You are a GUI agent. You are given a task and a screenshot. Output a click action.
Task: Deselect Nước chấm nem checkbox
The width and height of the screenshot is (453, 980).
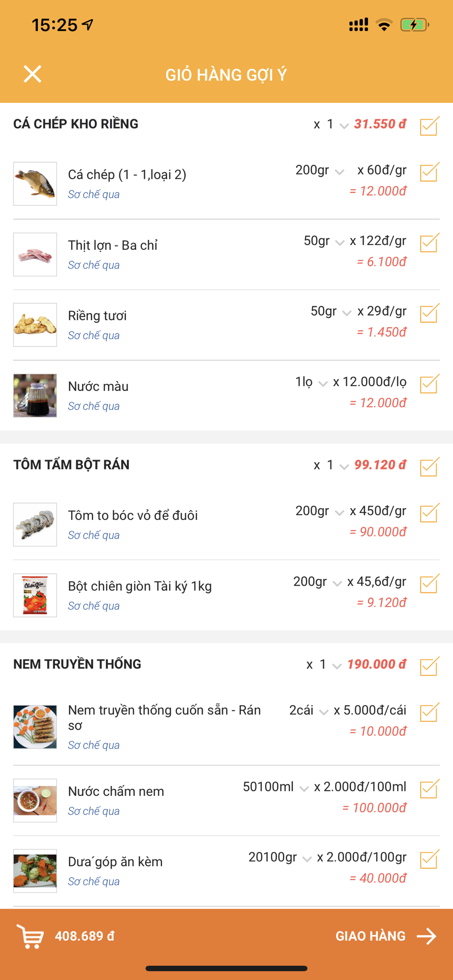(x=429, y=788)
